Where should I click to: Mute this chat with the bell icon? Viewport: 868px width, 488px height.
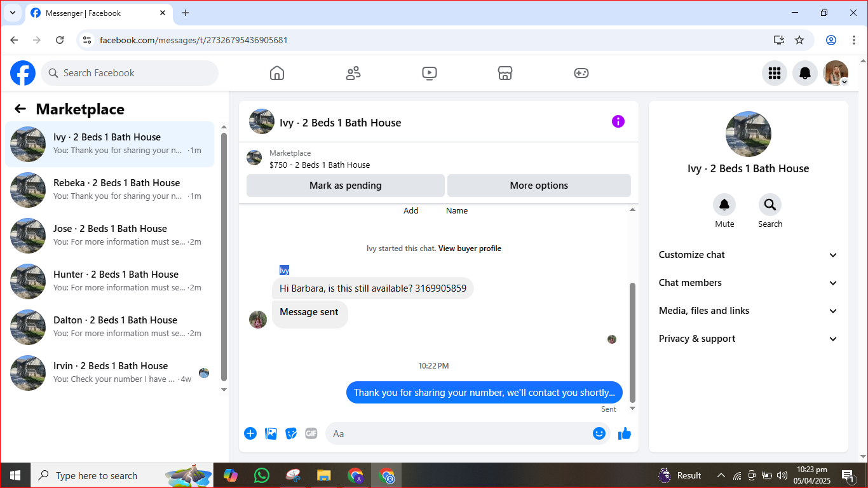point(724,205)
